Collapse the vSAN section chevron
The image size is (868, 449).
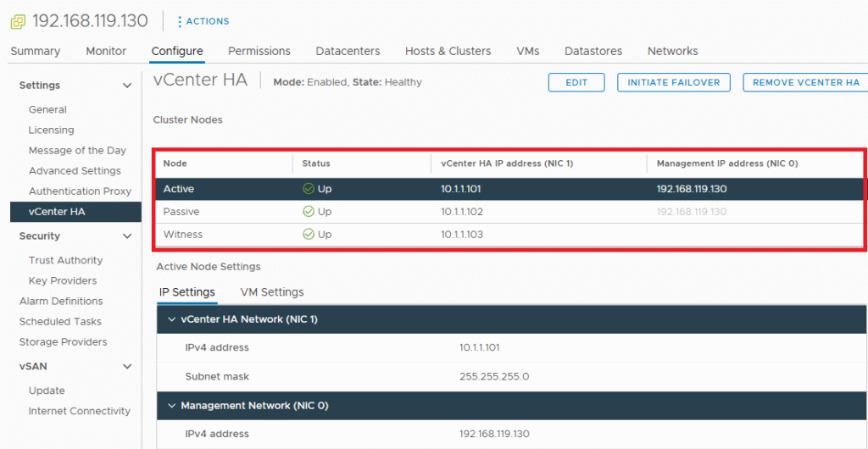tap(127, 367)
